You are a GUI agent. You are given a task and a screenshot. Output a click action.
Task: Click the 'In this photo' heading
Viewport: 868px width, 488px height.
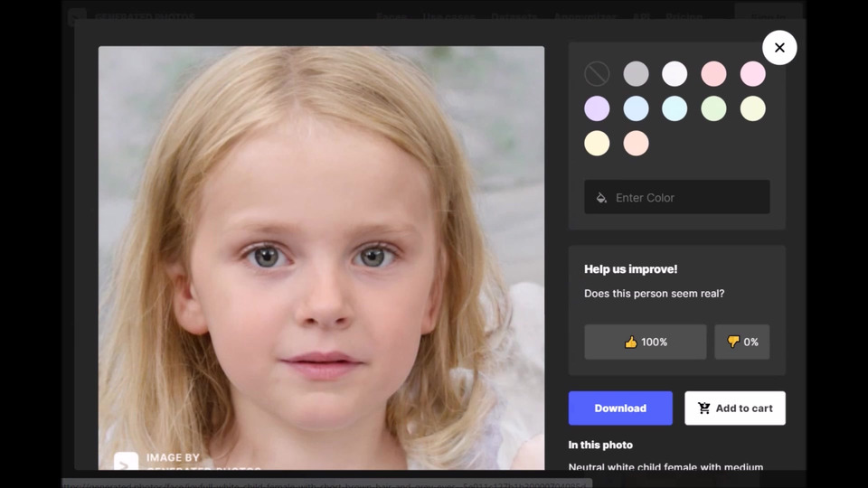(600, 445)
